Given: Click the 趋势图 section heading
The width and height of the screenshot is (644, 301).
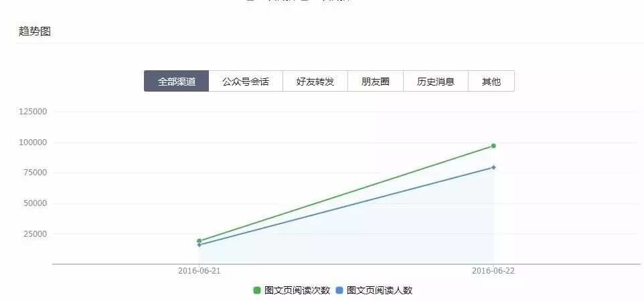Looking at the screenshot, I should pos(35,31).
